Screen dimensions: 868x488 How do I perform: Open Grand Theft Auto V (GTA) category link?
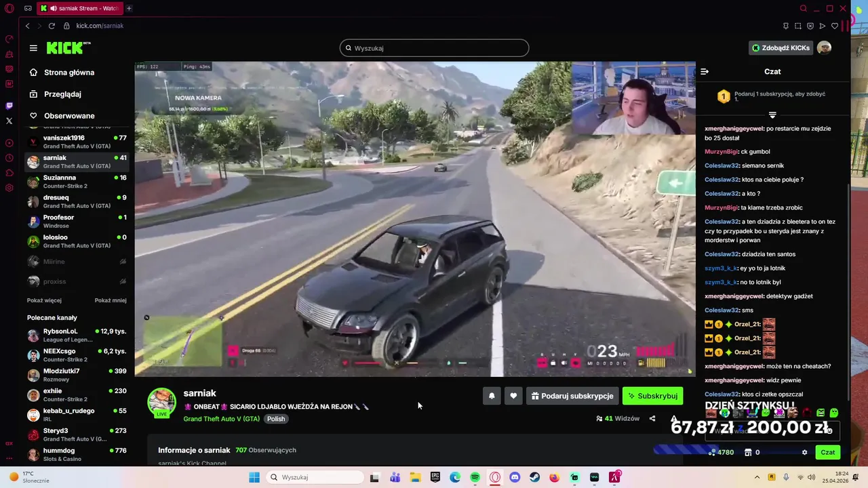[x=221, y=419]
